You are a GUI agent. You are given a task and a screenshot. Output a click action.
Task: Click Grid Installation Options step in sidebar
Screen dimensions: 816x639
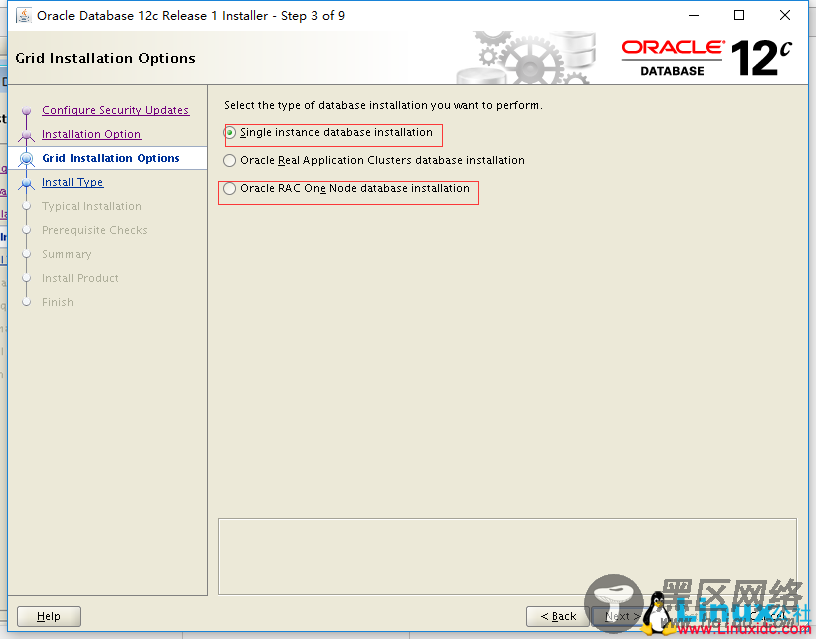[x=111, y=158]
